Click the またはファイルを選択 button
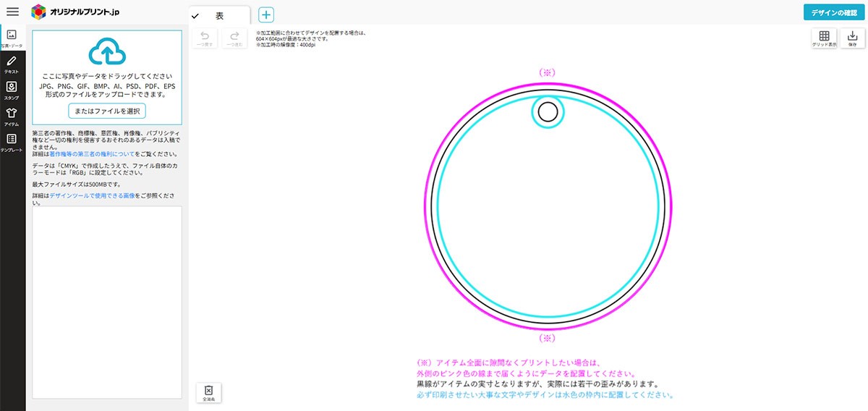868x411 pixels. click(x=107, y=111)
